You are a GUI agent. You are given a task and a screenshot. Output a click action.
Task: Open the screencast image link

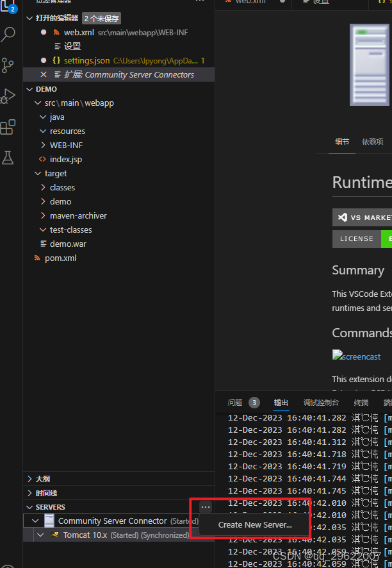point(356,356)
